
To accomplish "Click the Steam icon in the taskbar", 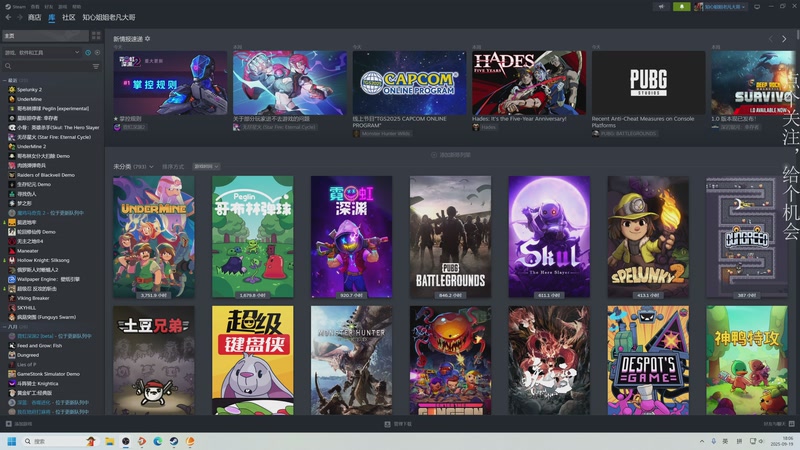I will 174,441.
